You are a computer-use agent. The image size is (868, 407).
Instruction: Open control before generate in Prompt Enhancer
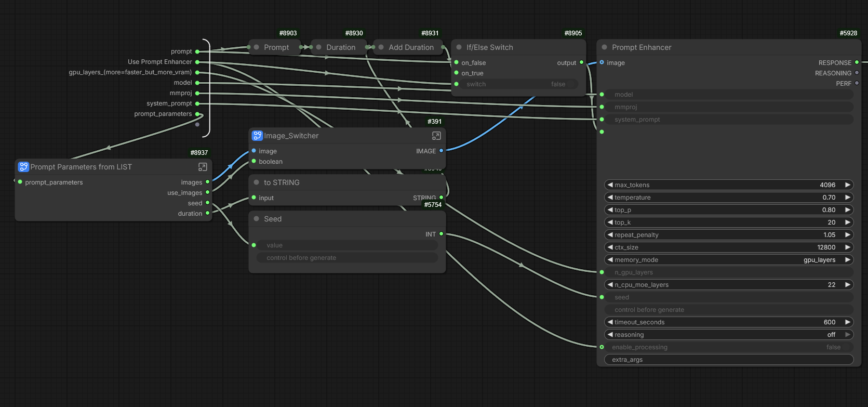point(729,310)
